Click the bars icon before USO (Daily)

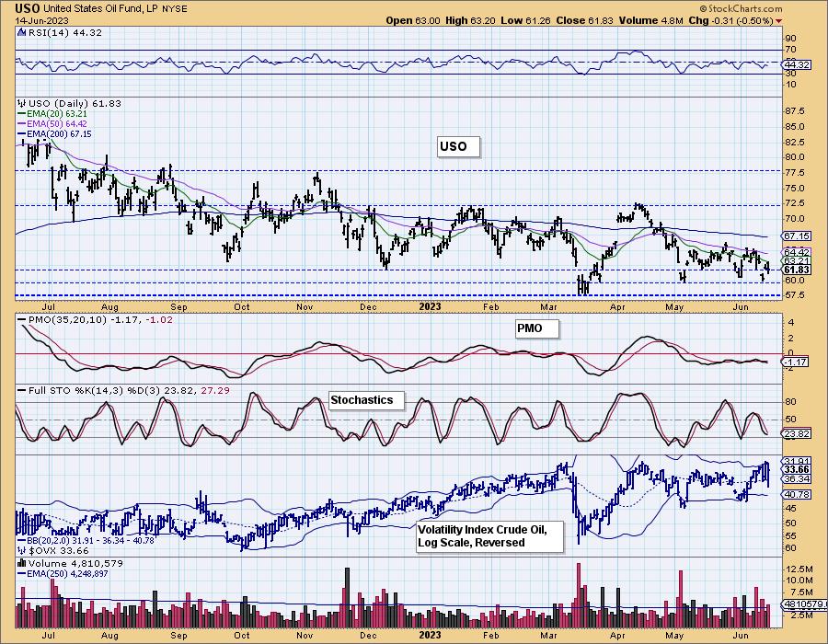(21, 103)
